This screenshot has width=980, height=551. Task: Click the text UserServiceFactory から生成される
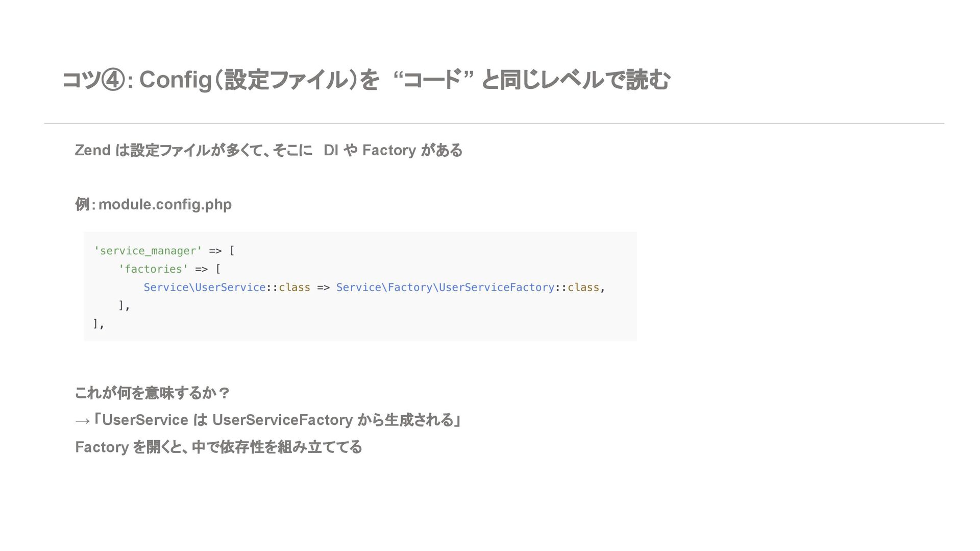pos(333,420)
